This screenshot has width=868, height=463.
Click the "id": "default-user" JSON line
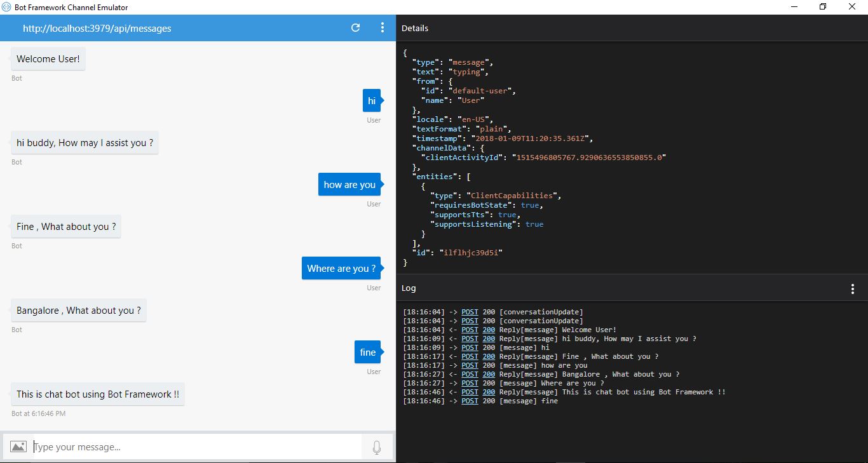(x=468, y=91)
